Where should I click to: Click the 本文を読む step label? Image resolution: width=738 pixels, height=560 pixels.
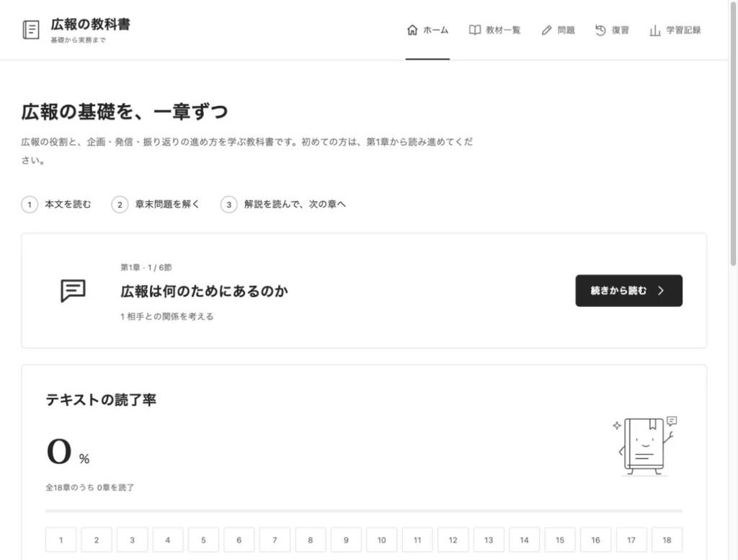coord(68,204)
